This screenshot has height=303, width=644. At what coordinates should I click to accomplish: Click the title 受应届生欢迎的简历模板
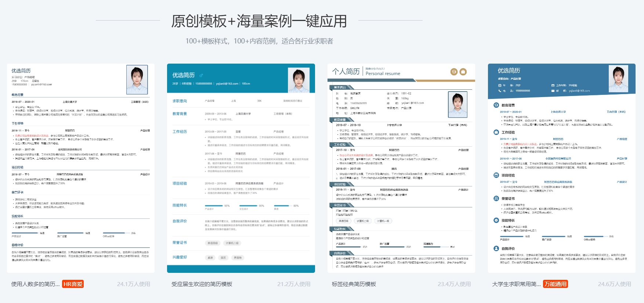[202, 284]
